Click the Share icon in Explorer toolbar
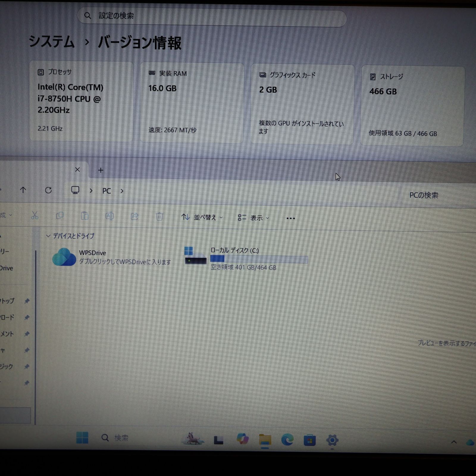The width and height of the screenshot is (476, 476). pyautogui.click(x=134, y=216)
